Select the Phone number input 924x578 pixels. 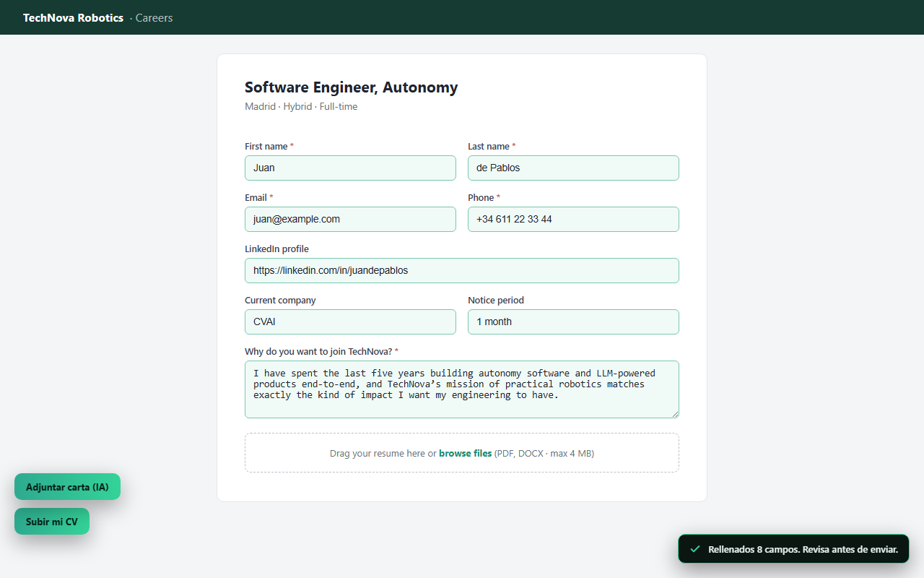[573, 219]
